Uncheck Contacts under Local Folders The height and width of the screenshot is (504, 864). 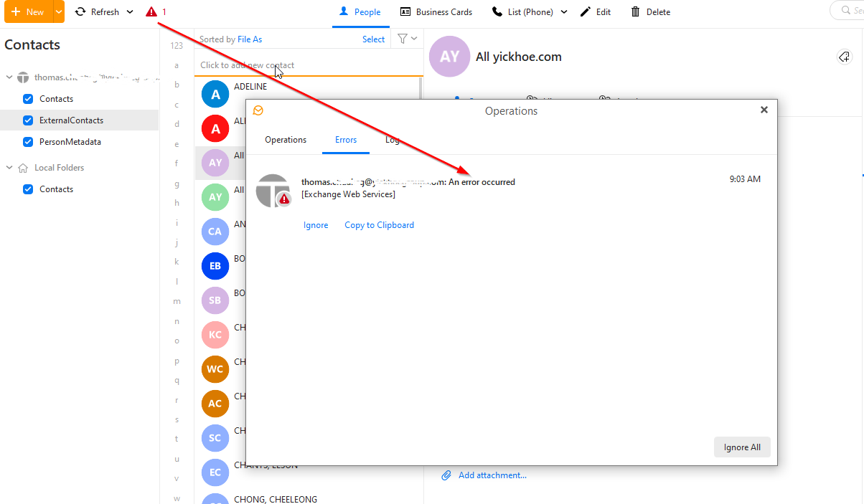coord(28,189)
